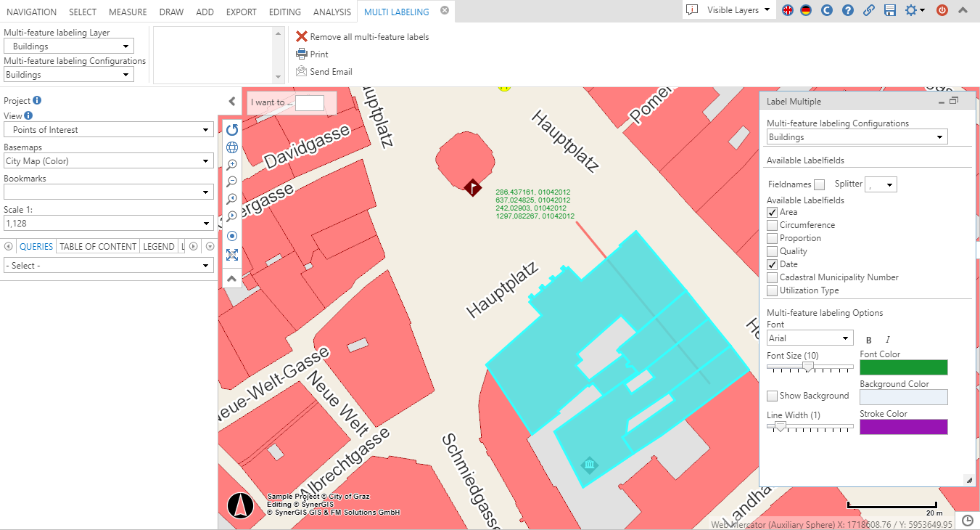The width and height of the screenshot is (980, 530).
Task: Enable Show Background option
Action: (x=773, y=395)
